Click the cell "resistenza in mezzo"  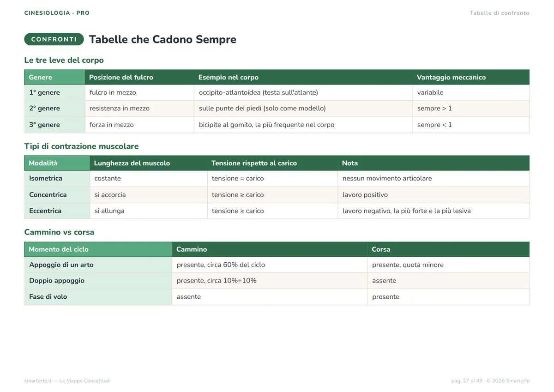(x=139, y=109)
